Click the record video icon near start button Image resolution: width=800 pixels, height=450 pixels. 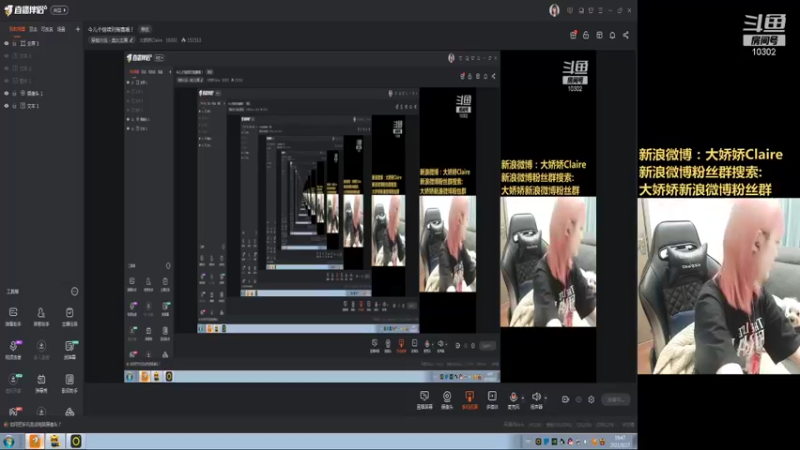565,399
